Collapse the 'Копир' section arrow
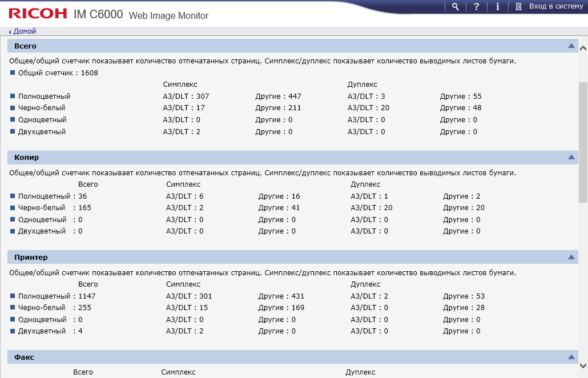Screen dimensions: 588x378 click(x=571, y=157)
